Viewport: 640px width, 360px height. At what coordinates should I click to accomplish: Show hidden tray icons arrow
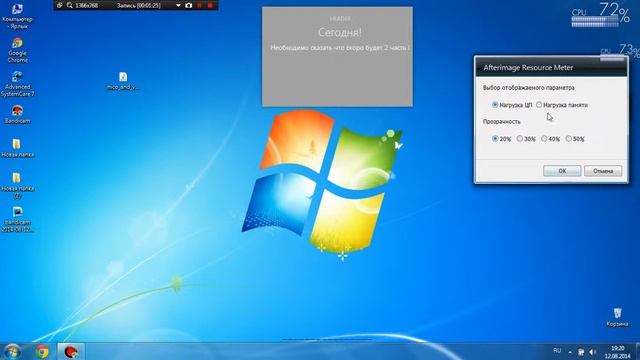point(570,352)
